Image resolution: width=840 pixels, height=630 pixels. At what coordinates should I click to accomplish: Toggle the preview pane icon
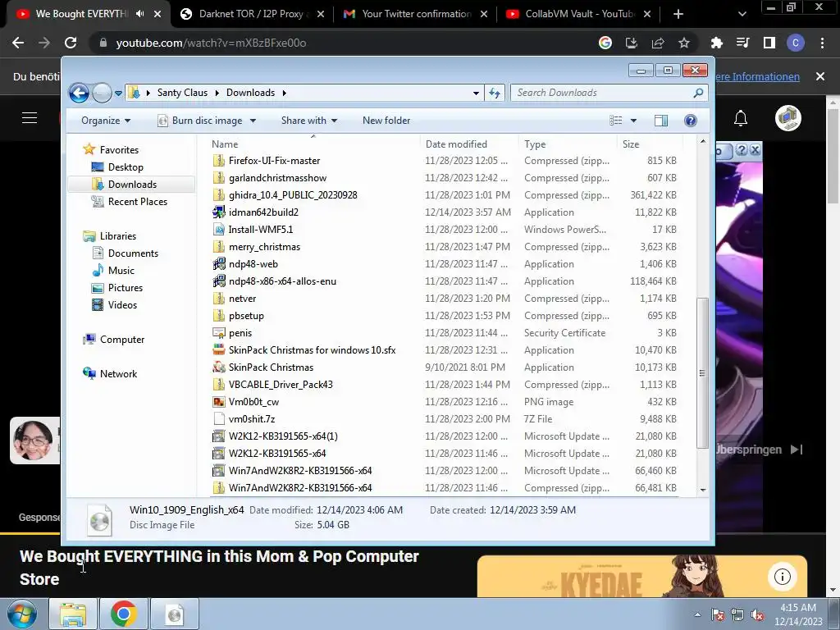(x=661, y=121)
